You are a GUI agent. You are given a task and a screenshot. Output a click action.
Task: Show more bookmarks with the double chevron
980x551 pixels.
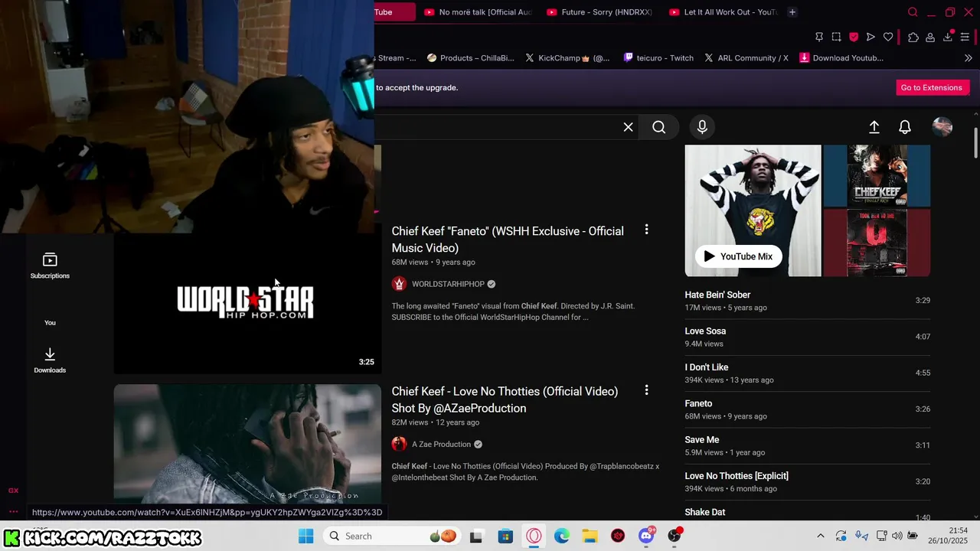click(968, 58)
